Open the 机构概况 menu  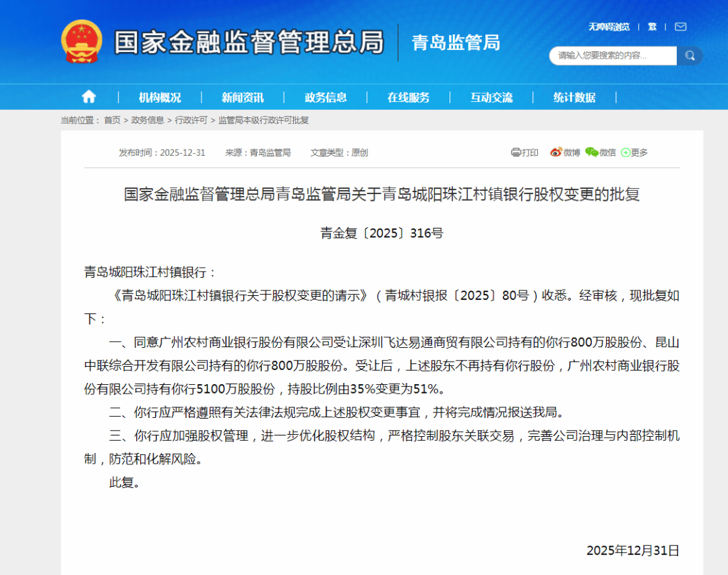[x=160, y=97]
